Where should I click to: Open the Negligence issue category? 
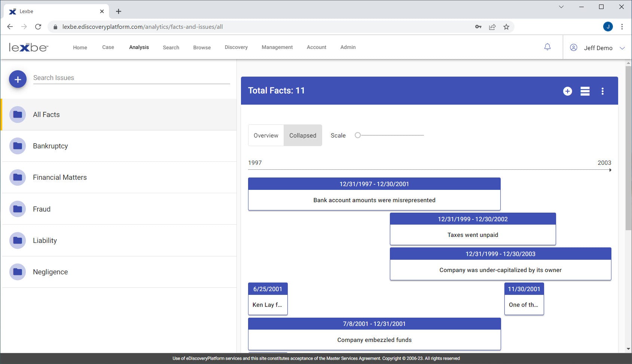[50, 272]
